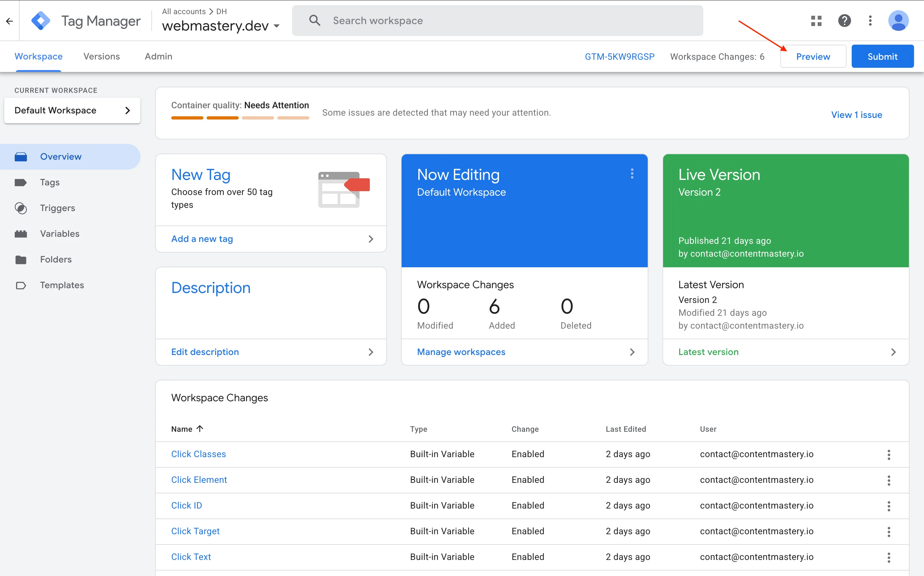924x576 pixels.
Task: Click the back arrow at top left
Action: click(x=9, y=21)
